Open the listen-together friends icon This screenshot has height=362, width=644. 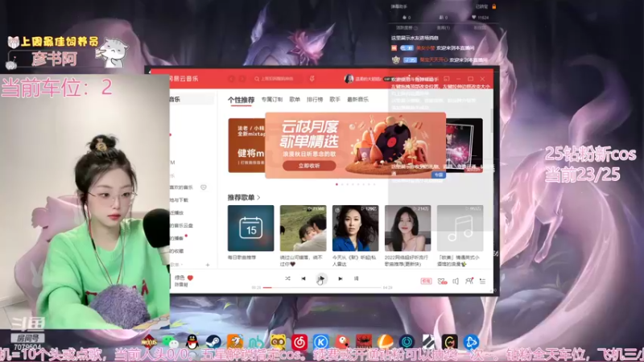pyautogui.click(x=469, y=281)
